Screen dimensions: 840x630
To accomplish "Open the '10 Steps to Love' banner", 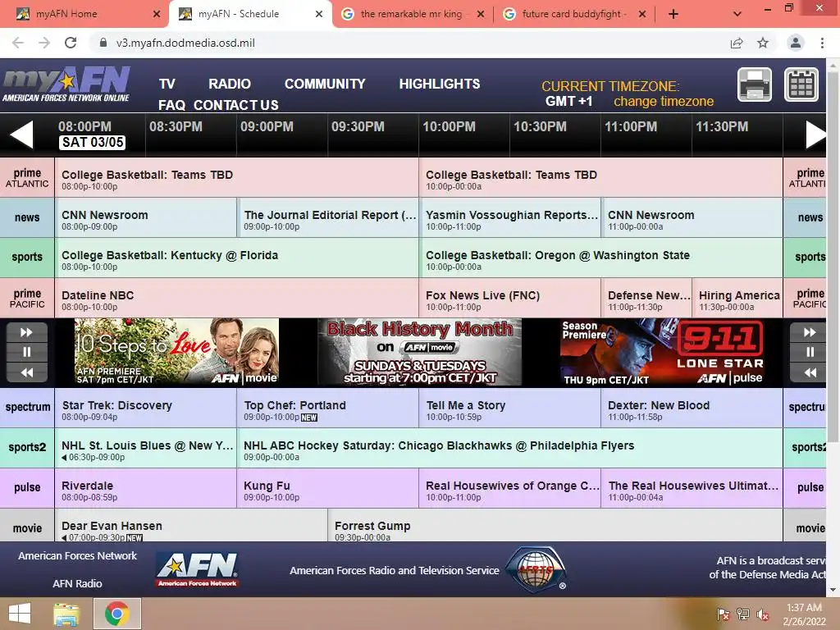I will (x=176, y=352).
